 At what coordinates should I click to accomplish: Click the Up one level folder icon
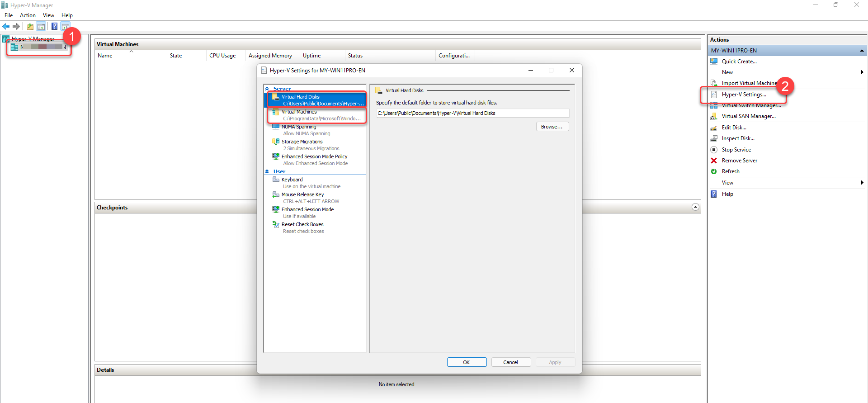point(30,26)
